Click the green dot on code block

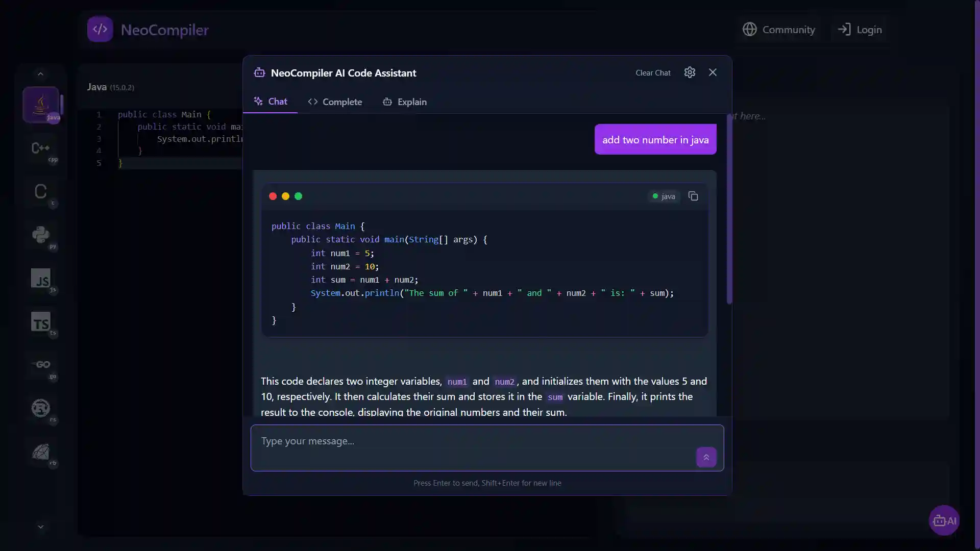(299, 196)
